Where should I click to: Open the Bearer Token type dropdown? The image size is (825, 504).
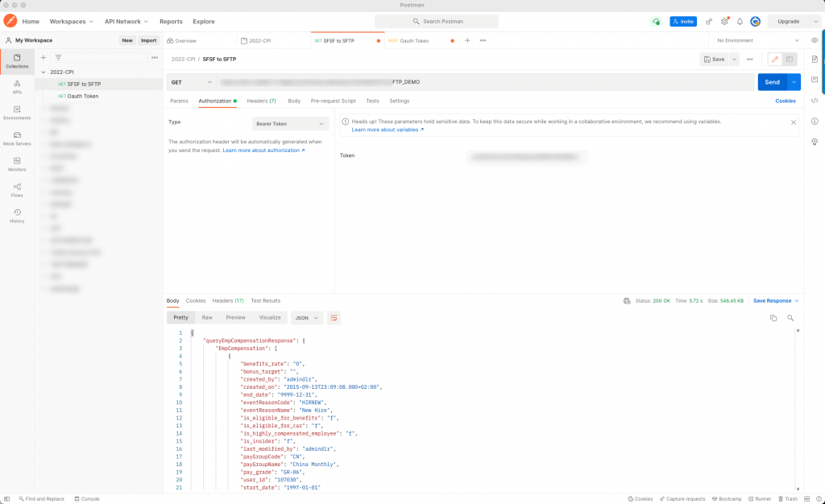[x=290, y=123]
